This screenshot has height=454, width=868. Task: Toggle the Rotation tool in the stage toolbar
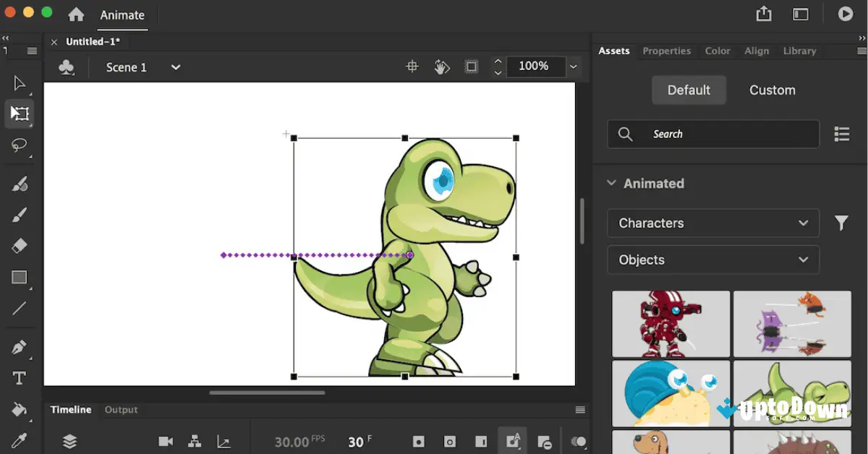tap(441, 66)
